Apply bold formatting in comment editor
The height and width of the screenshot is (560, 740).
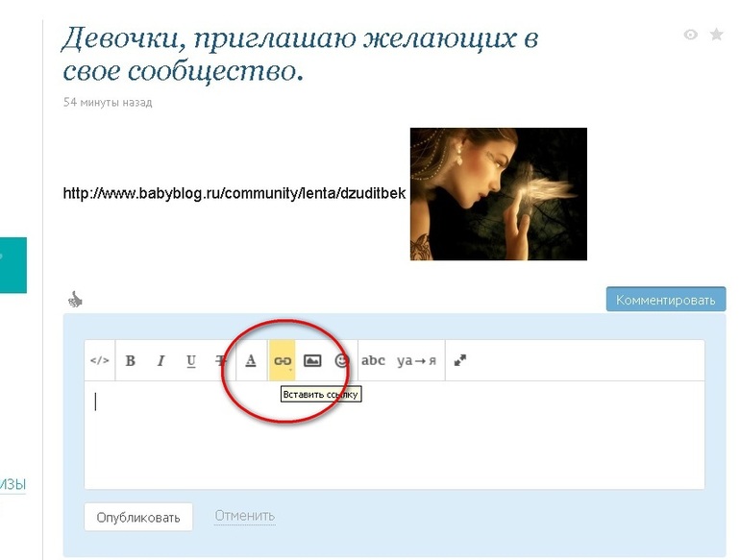click(130, 361)
